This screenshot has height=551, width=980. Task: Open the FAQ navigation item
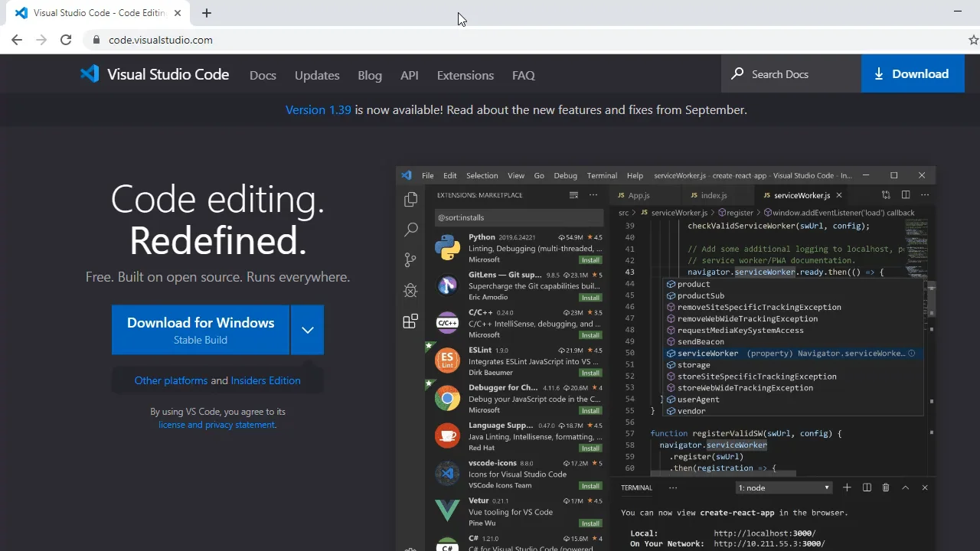click(524, 75)
